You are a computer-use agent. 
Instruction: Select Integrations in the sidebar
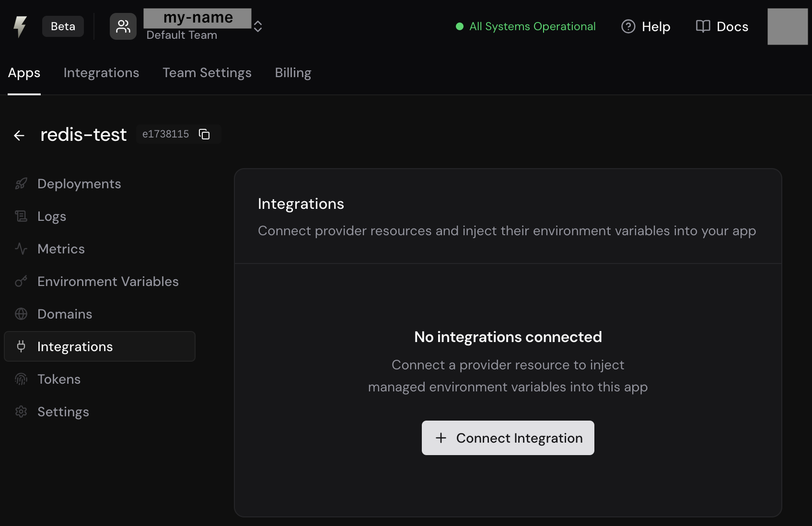[x=100, y=346]
